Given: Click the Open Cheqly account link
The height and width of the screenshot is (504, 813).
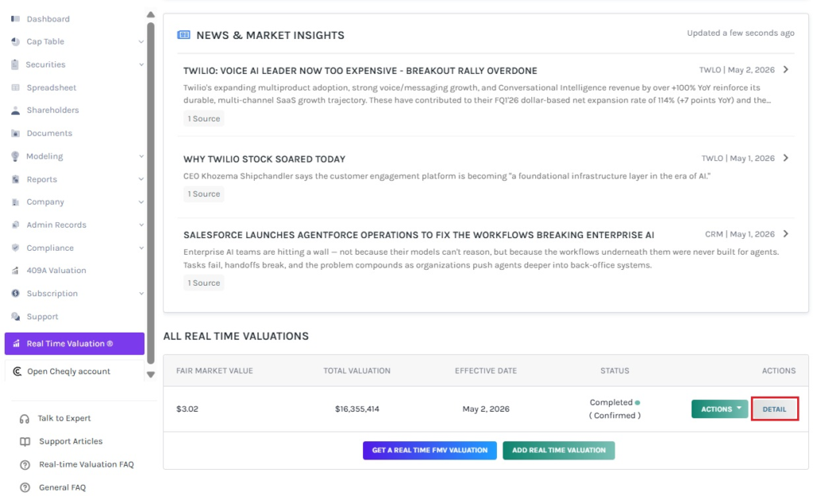Looking at the screenshot, I should click(x=68, y=371).
